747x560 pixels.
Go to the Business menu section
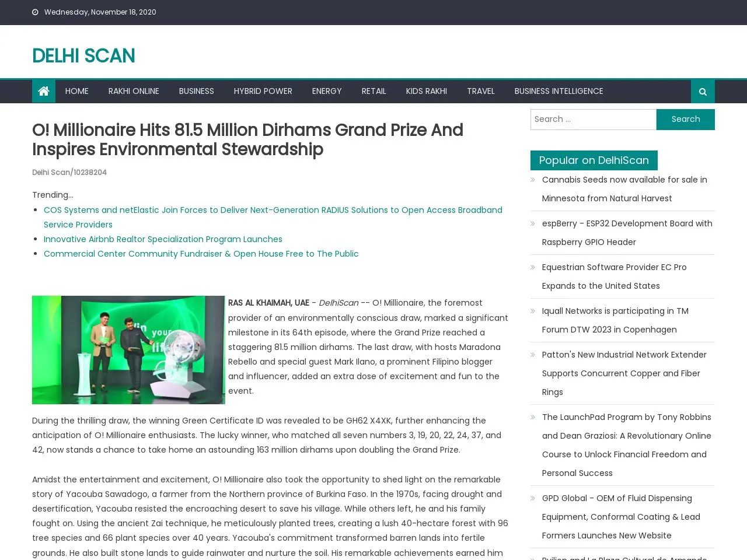click(196, 91)
